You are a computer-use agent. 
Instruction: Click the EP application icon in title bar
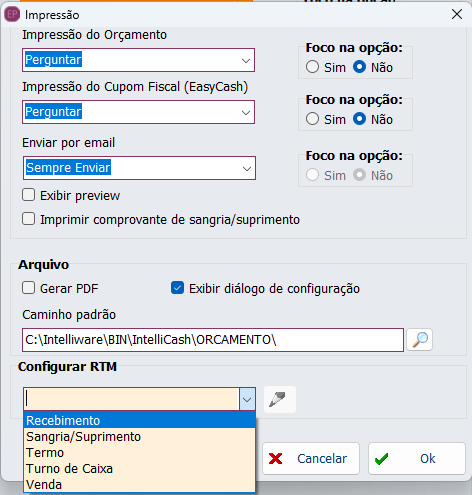[x=12, y=15]
